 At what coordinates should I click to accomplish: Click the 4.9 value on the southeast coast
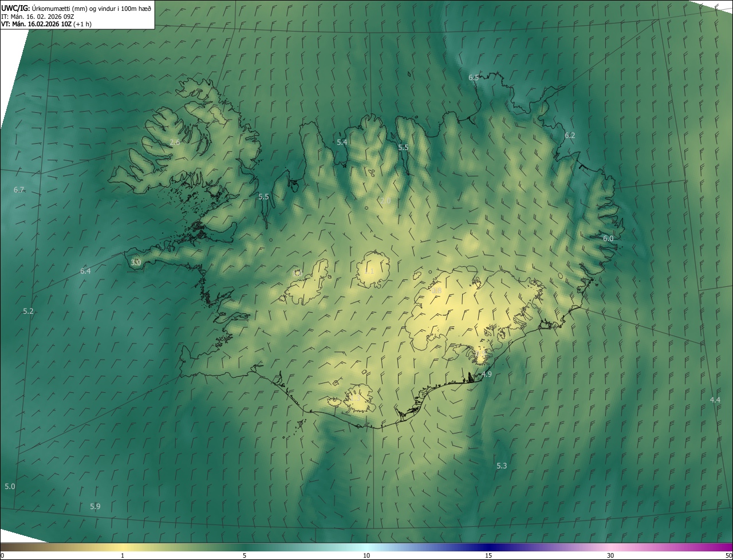click(486, 374)
